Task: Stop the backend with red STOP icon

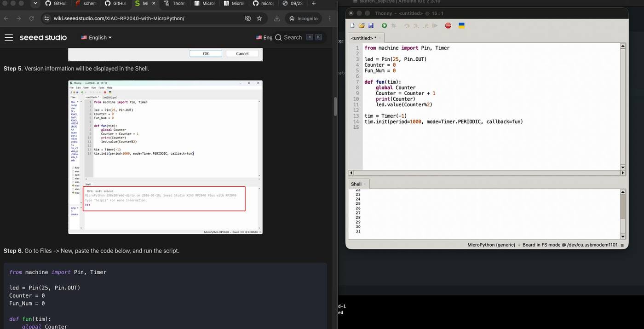Action: (448, 26)
